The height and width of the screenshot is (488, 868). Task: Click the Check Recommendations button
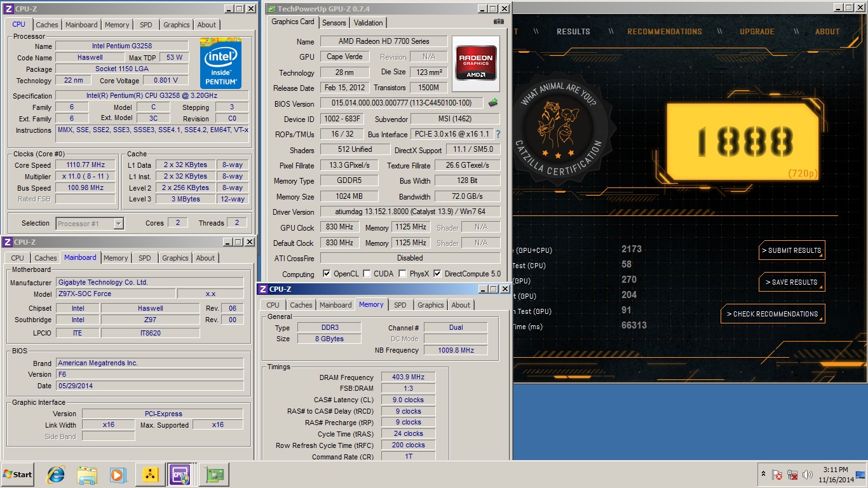(x=773, y=314)
